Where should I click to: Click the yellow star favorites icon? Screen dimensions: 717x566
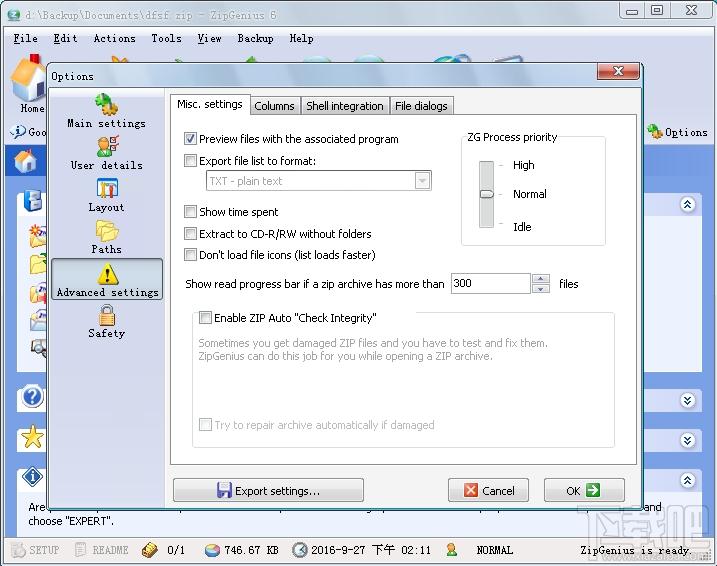click(32, 438)
